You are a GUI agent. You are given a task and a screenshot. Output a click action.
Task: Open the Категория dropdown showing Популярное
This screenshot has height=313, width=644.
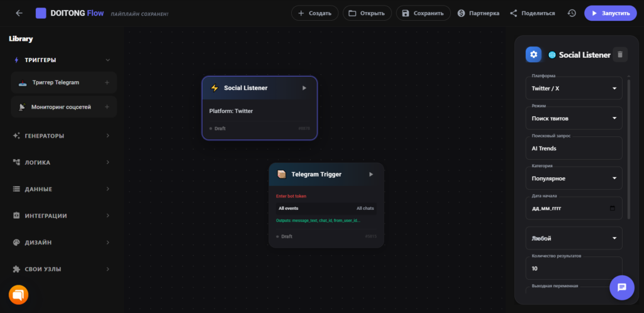574,178
